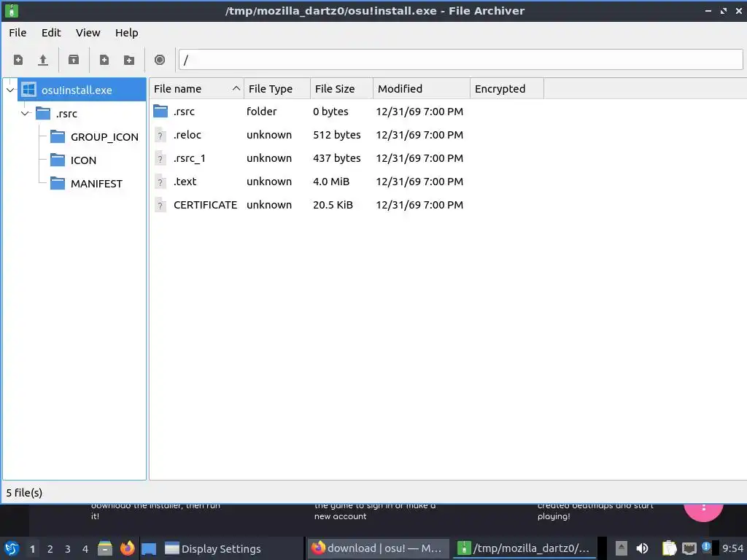Click the Add files toolbar icon
This screenshot has width=747, height=560.
[104, 60]
